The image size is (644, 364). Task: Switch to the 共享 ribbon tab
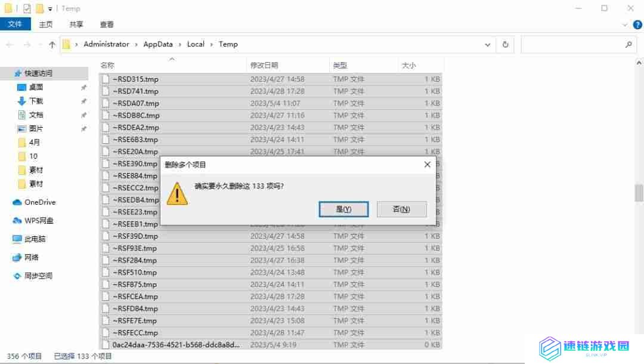coord(76,24)
